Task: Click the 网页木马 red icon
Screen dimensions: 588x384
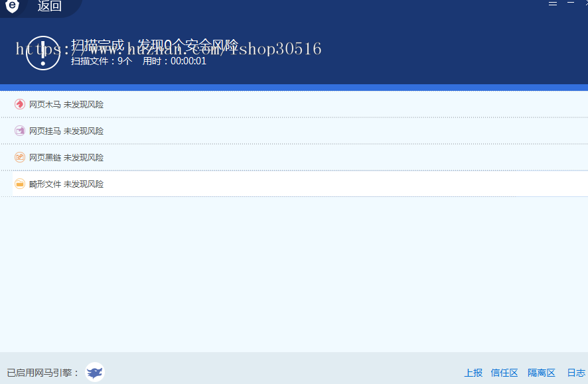Action: [x=19, y=104]
